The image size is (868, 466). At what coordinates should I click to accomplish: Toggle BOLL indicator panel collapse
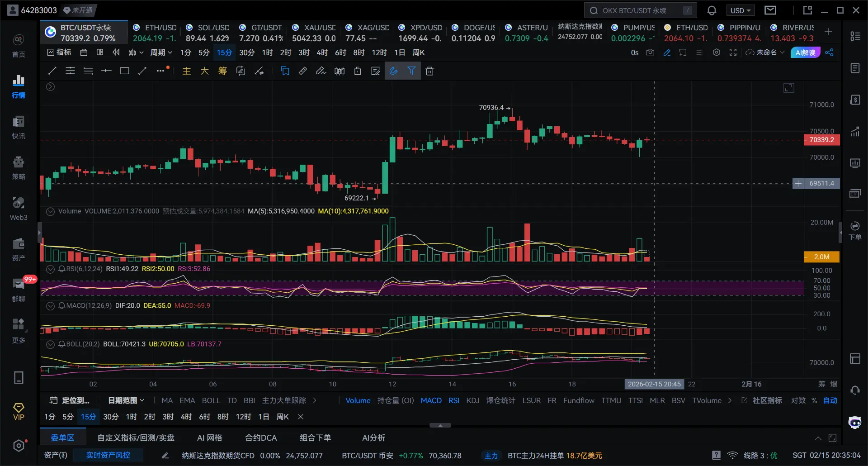51,344
